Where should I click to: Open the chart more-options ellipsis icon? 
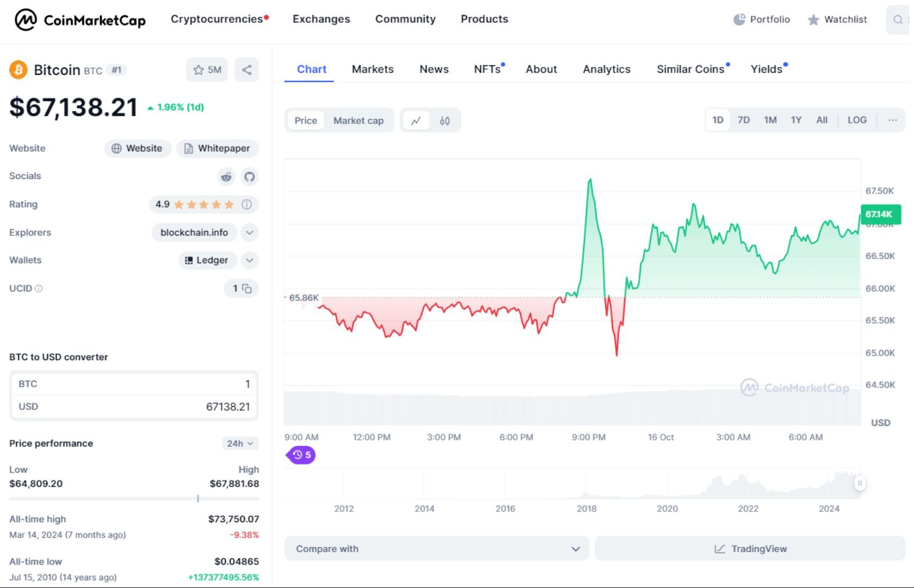[892, 120]
